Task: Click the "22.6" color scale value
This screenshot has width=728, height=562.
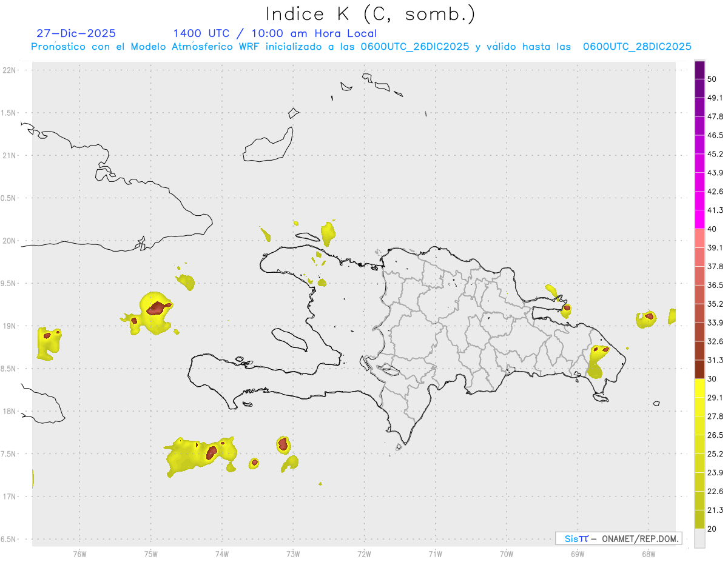Action: [x=715, y=491]
